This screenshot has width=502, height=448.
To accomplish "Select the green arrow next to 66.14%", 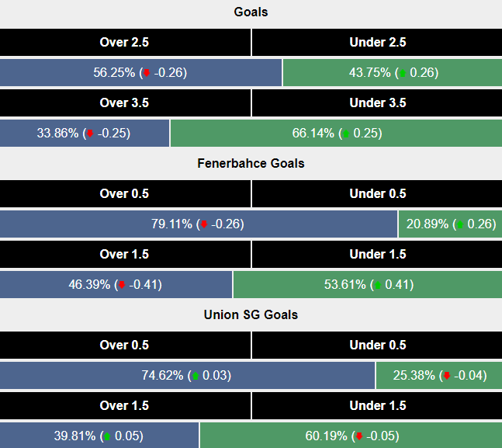I will 344,134.
